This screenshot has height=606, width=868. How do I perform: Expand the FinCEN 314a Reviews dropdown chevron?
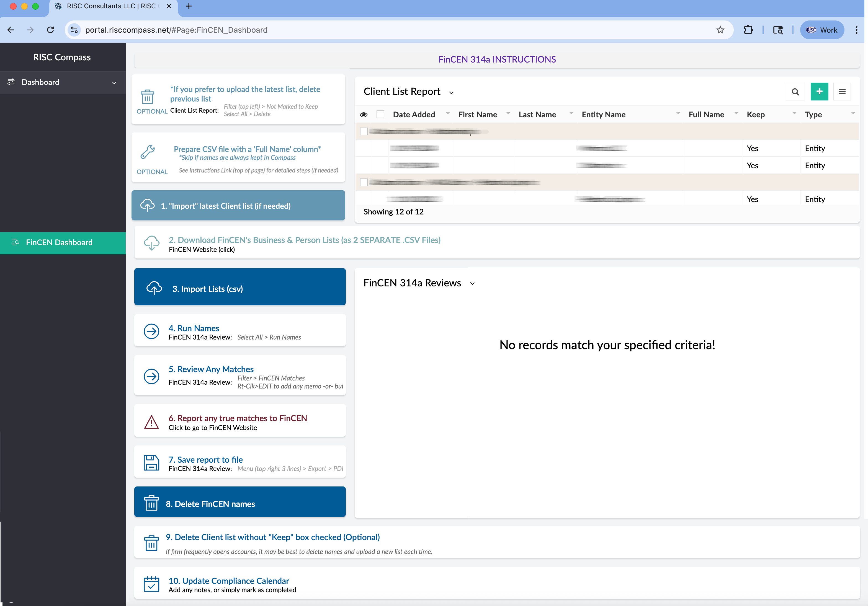tap(472, 284)
